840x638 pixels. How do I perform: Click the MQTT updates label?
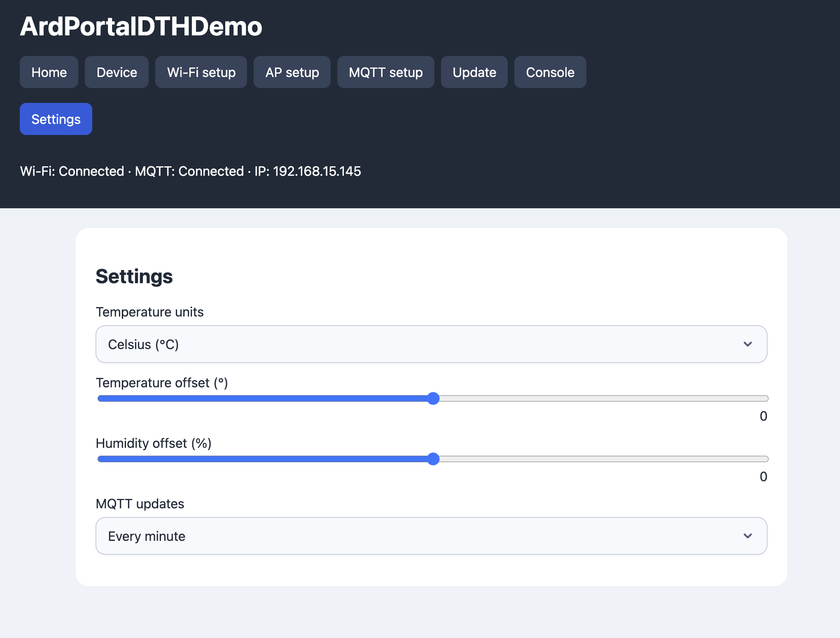pyautogui.click(x=140, y=504)
